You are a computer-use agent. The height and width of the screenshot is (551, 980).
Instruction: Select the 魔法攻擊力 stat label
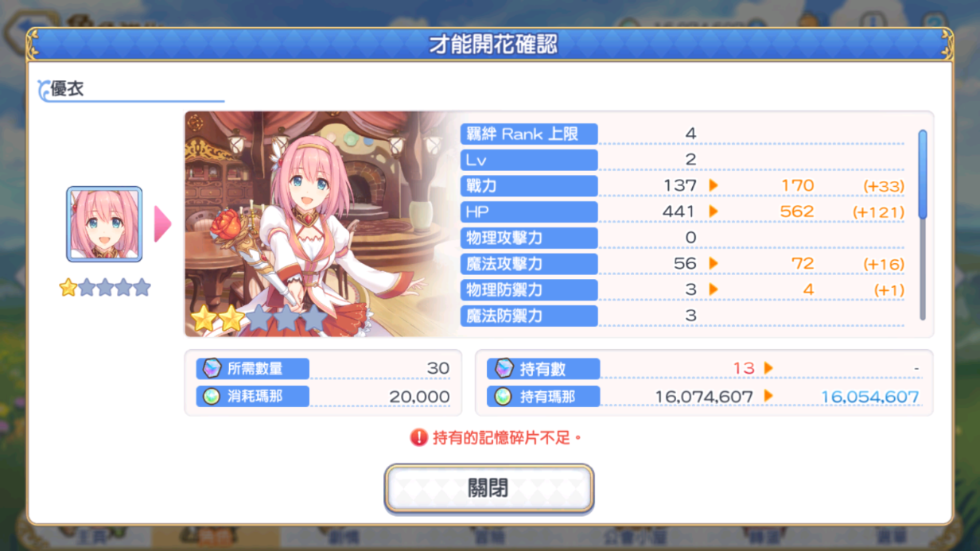click(x=529, y=263)
